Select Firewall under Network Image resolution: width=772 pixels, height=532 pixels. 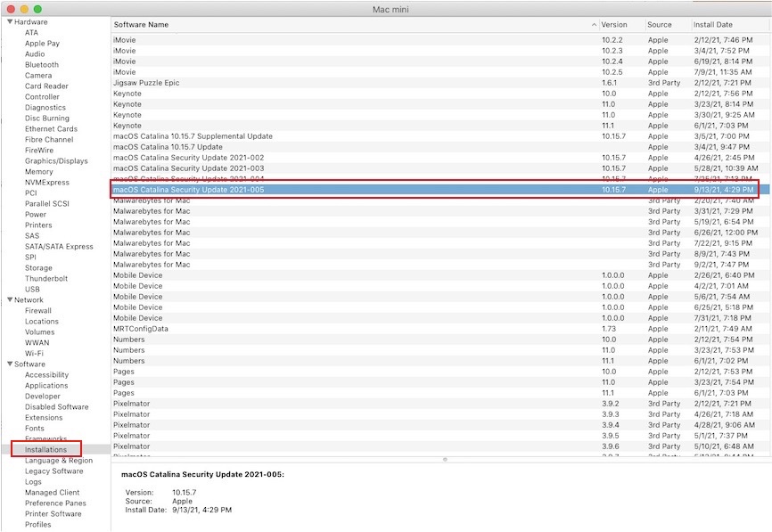point(38,310)
